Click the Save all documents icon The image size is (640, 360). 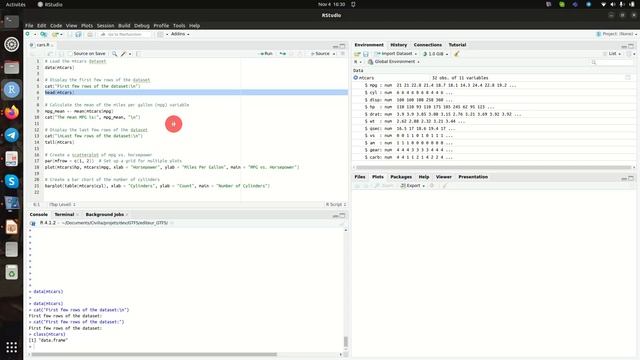tap(78, 34)
